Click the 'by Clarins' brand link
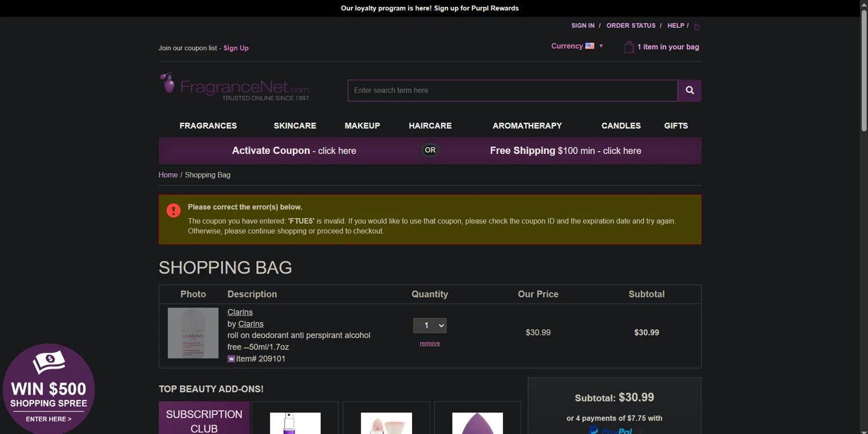 pos(251,324)
